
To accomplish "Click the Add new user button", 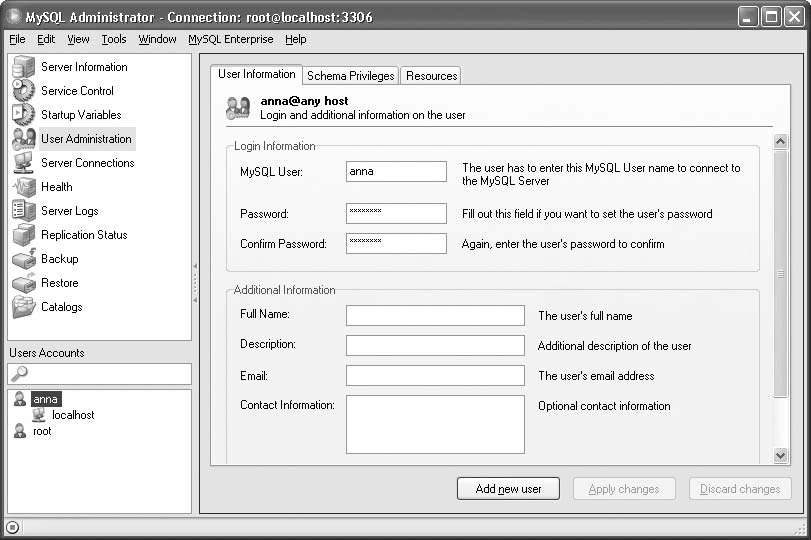I will 508,489.
